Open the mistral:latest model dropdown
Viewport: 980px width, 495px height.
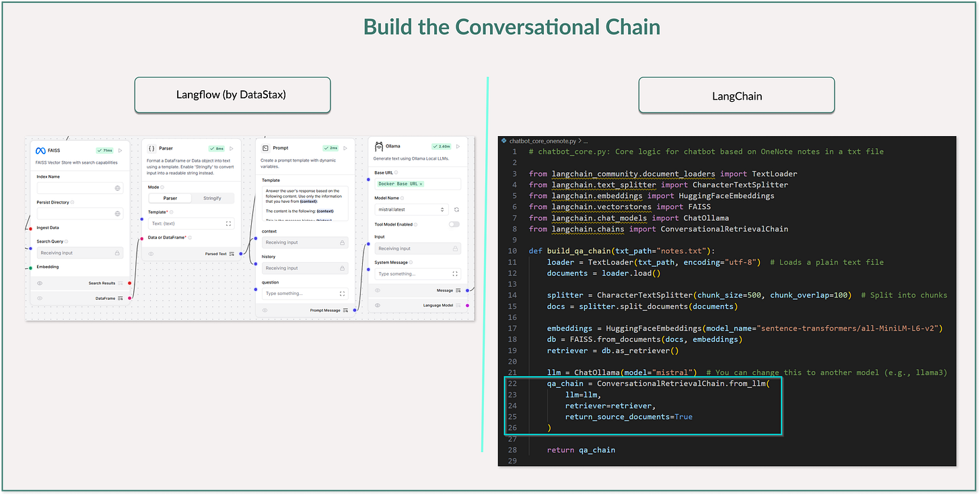tap(411, 209)
